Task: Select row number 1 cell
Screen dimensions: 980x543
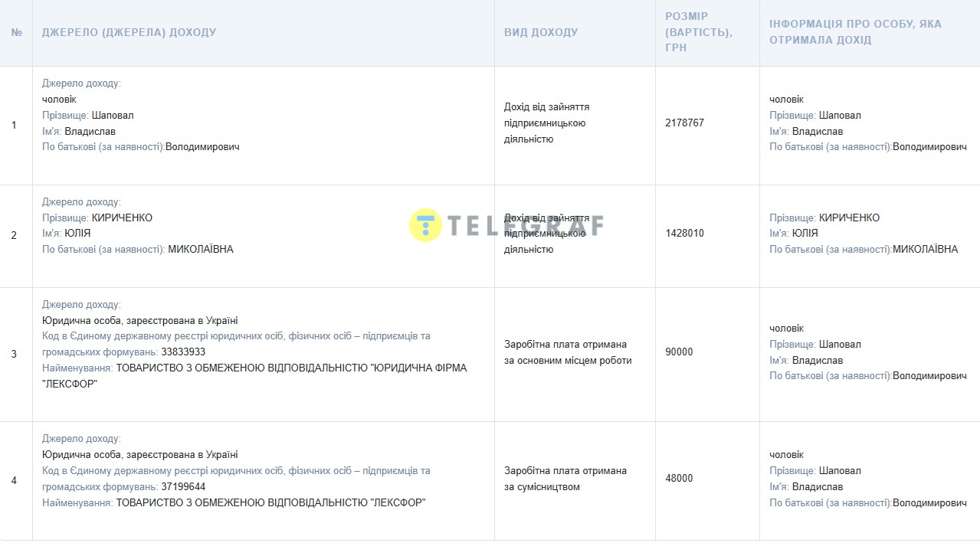Action: click(x=14, y=125)
